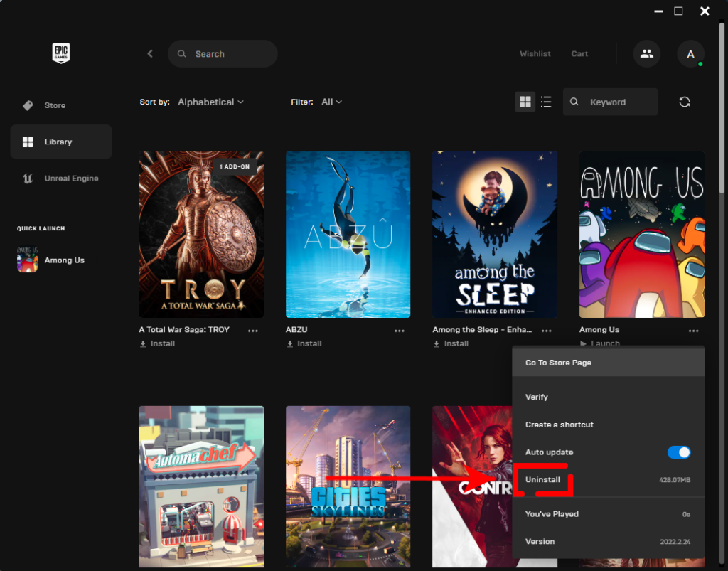This screenshot has height=571, width=728.
Task: Click the You've Played entry
Action: point(609,514)
